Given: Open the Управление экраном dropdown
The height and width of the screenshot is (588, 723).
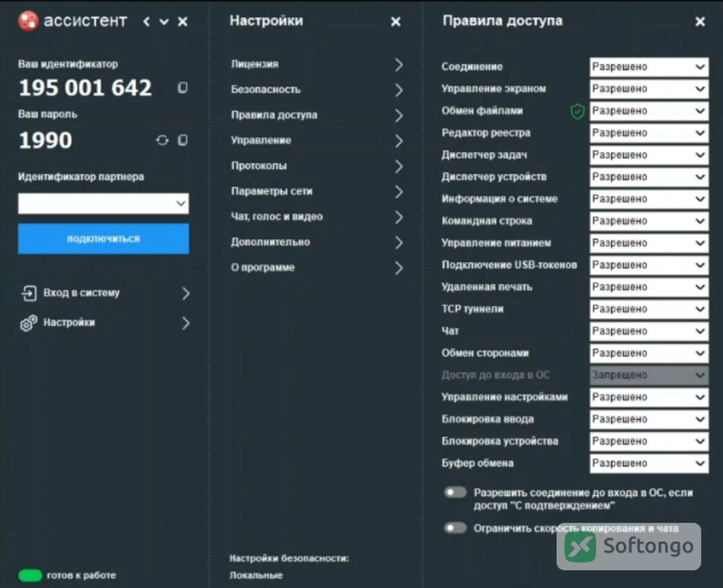Looking at the screenshot, I should pos(649,89).
